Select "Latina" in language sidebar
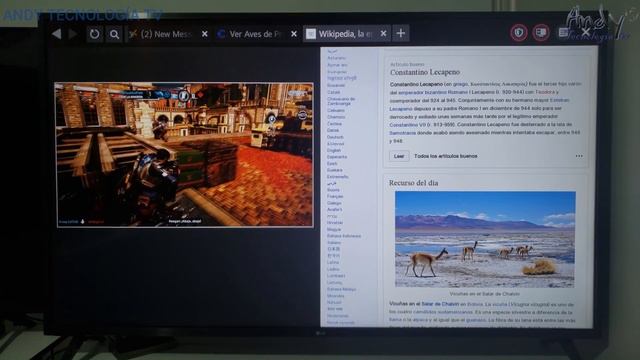The image size is (640, 360). coord(333,262)
